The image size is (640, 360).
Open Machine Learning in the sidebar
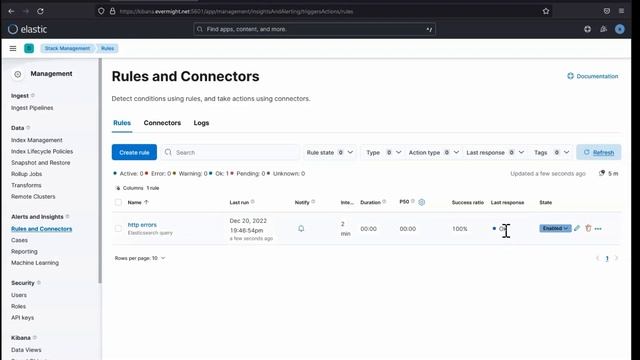pyautogui.click(x=35, y=263)
